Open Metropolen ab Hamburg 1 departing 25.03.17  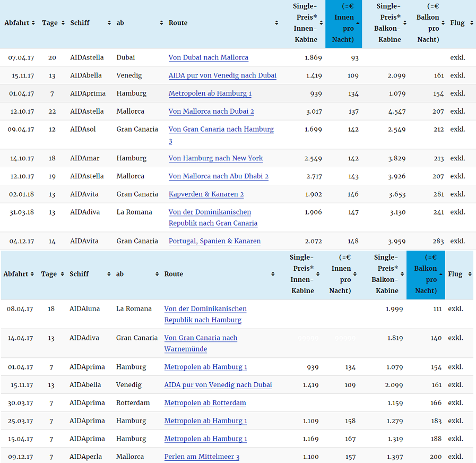[205, 421]
